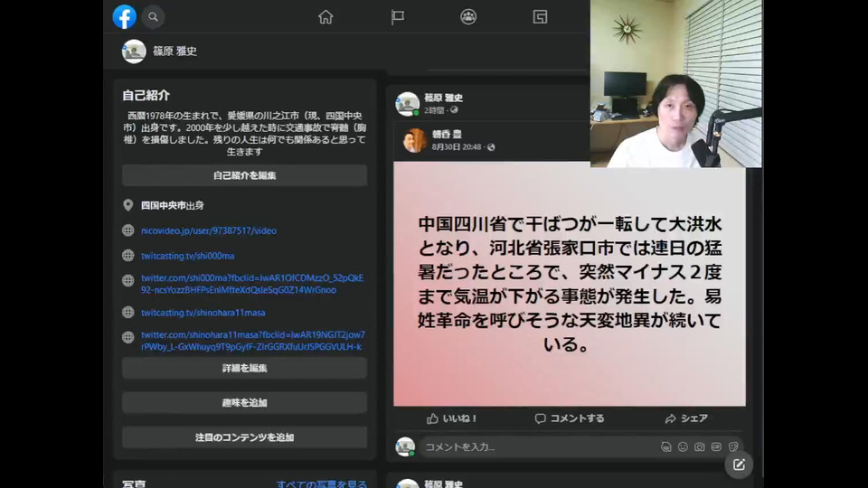
Task: Click 写真 section heading
Action: coord(134,484)
